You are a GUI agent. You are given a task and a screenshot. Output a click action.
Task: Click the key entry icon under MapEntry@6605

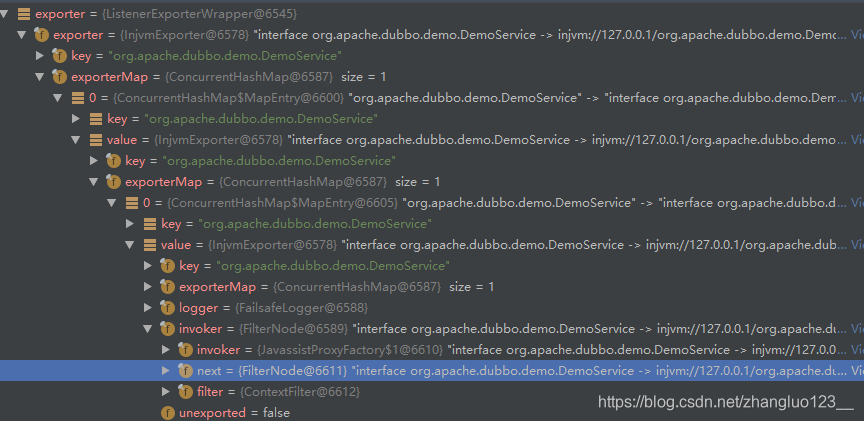coord(150,224)
